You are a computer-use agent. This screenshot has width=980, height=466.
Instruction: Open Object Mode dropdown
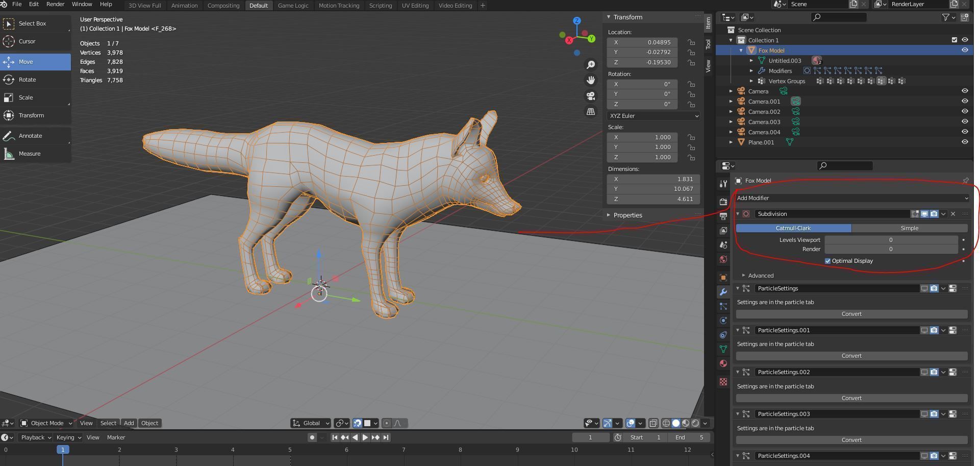pyautogui.click(x=46, y=423)
